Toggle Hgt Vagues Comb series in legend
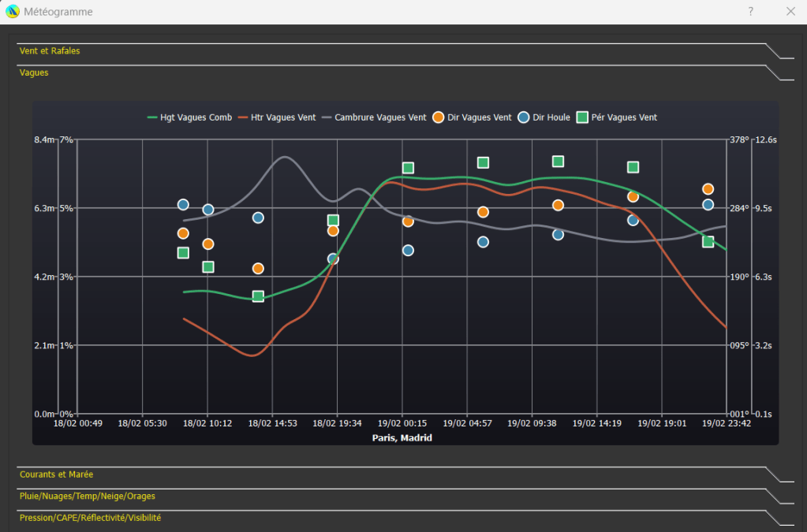Screen dimensions: 807x532 (189, 117)
